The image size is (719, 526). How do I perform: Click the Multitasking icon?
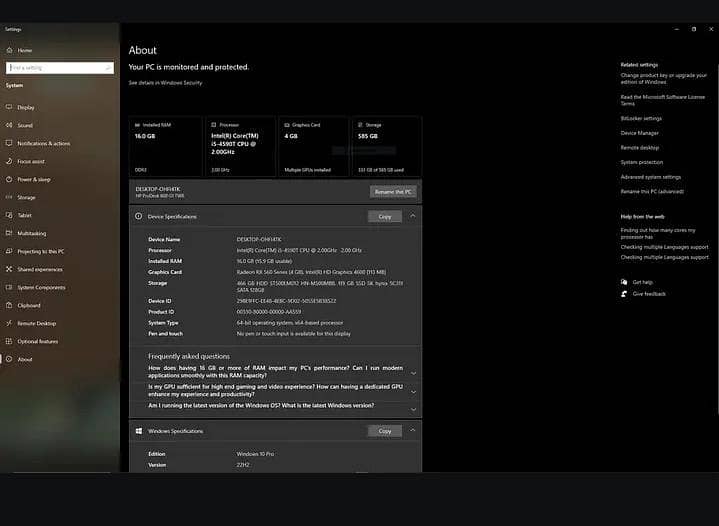tap(9, 233)
